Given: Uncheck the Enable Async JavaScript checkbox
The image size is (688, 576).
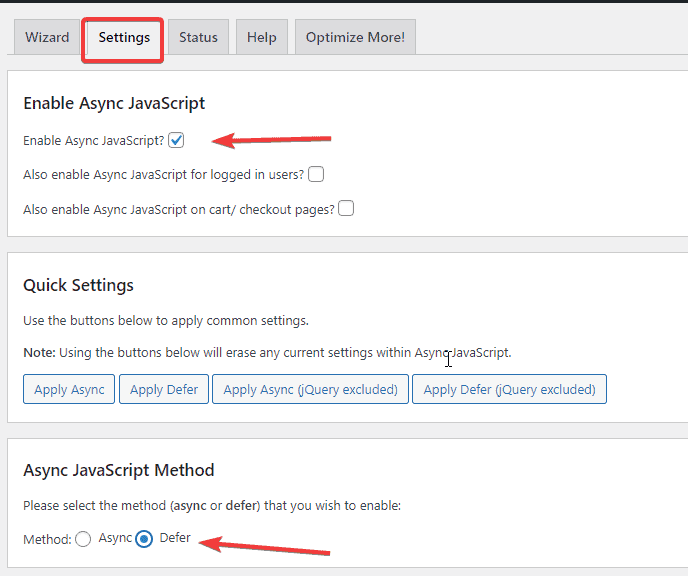Looking at the screenshot, I should 176,141.
